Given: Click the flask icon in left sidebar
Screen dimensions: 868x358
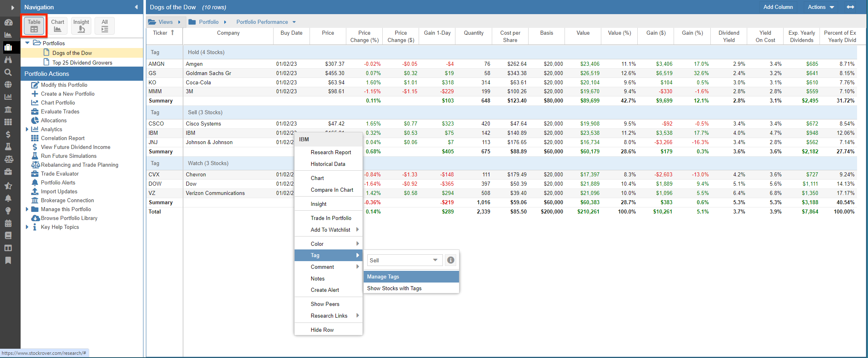Looking at the screenshot, I should point(8,147).
